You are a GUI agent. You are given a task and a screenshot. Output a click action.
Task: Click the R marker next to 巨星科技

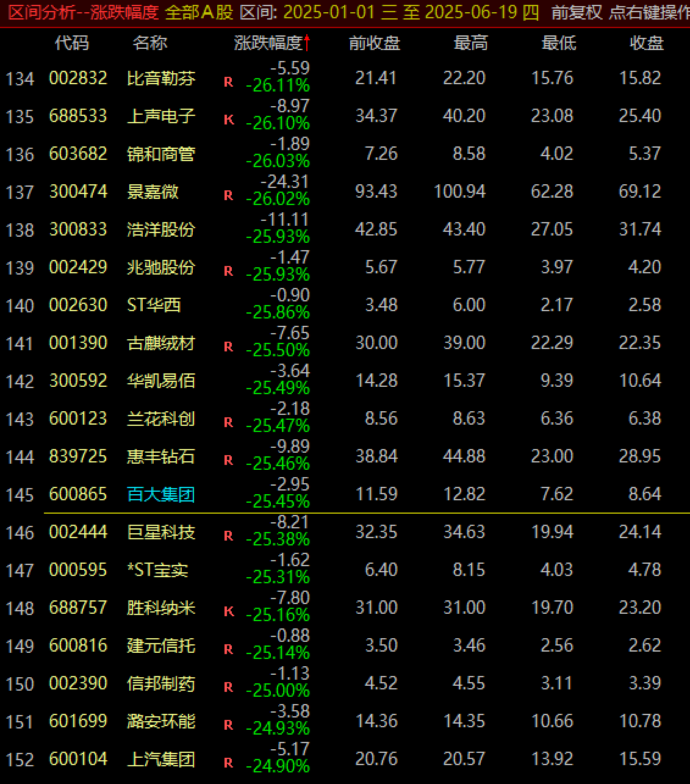pyautogui.click(x=229, y=536)
